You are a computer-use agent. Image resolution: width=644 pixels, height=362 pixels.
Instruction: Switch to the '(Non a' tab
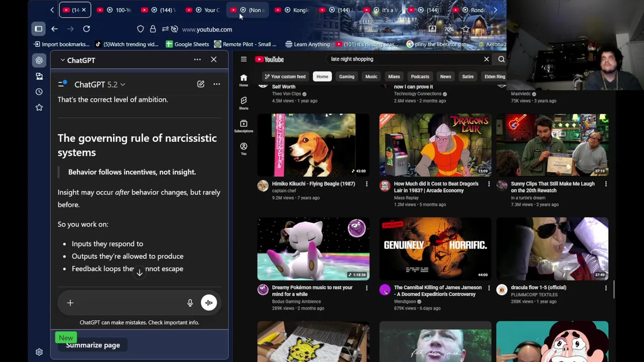248,10
